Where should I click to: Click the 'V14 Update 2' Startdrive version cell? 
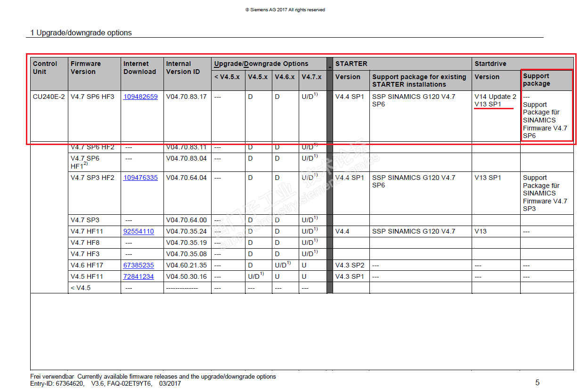point(495,97)
